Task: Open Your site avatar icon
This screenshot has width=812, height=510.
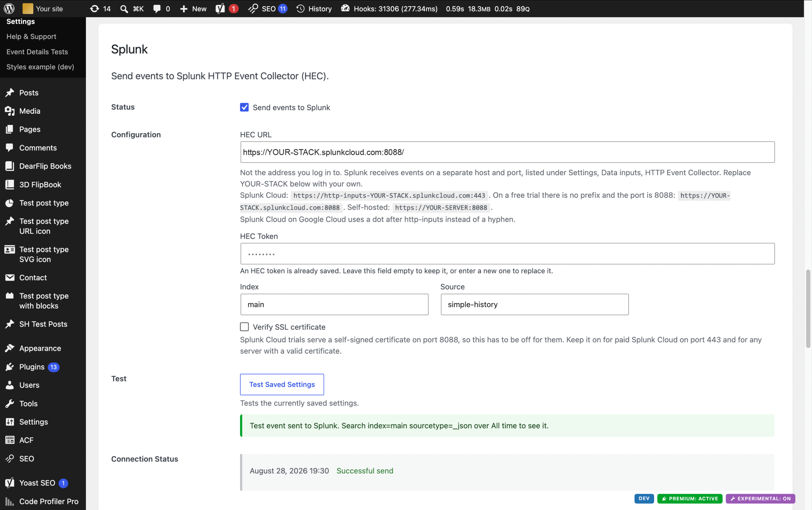Action: tap(28, 9)
